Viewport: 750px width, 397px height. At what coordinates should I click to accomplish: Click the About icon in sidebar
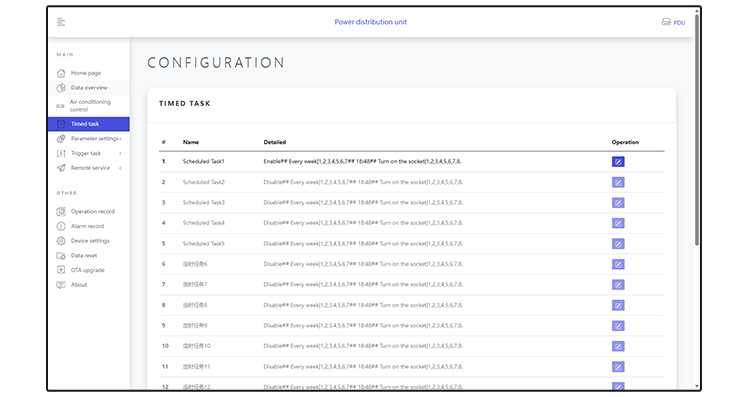click(61, 285)
